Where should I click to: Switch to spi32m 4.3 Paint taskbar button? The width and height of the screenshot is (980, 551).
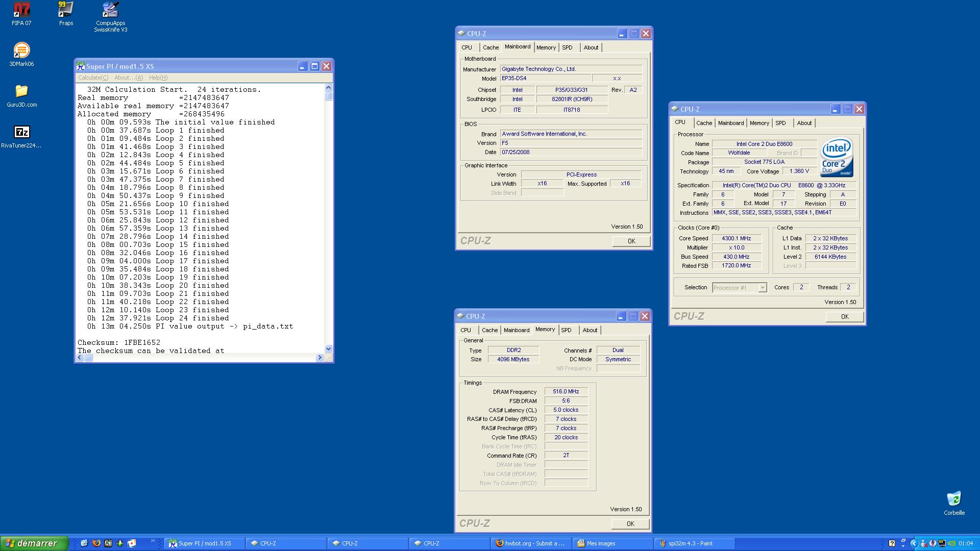pos(695,543)
